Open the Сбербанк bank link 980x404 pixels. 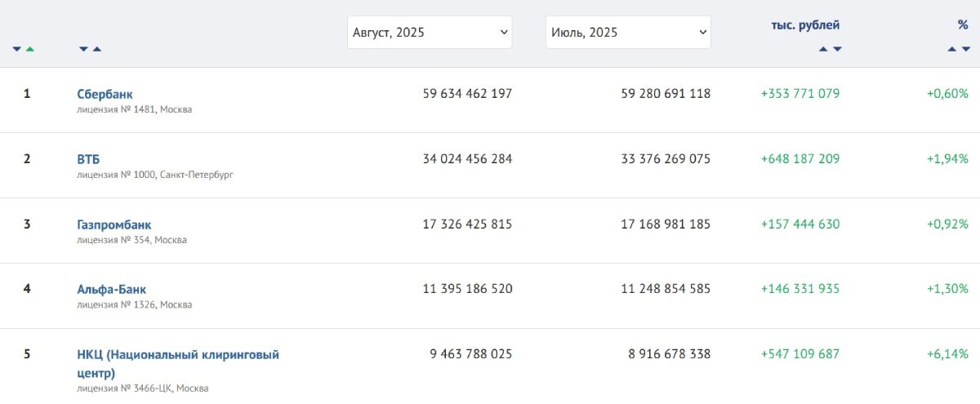coord(105,94)
